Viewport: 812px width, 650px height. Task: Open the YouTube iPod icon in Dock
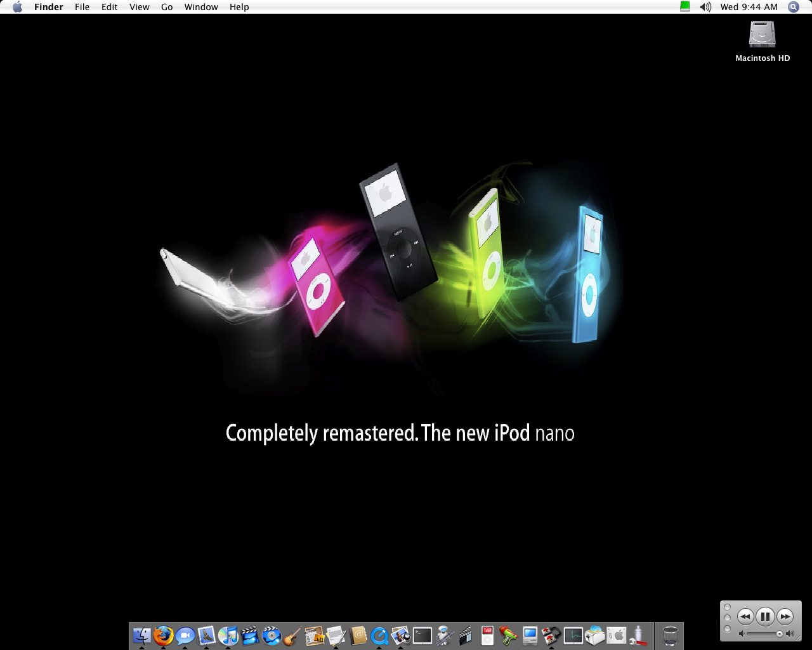(x=487, y=635)
